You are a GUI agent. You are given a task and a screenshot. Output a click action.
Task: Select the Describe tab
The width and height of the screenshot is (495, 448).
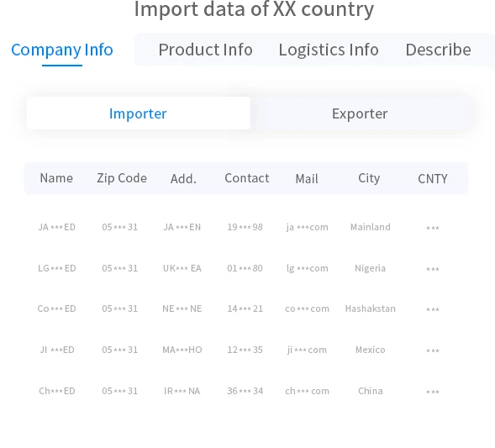438,50
